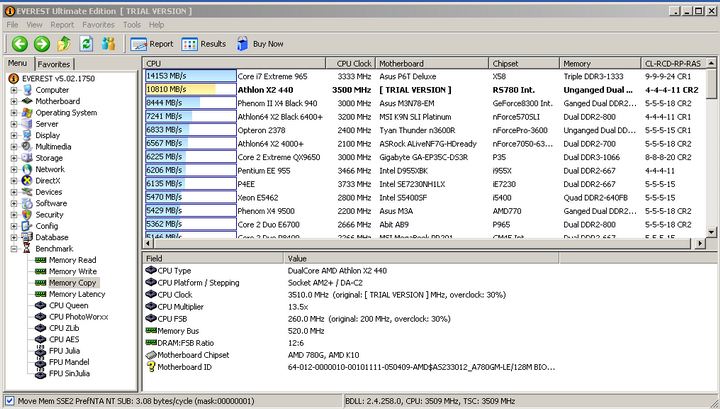Expand the Display tree node
The image size is (720, 409).
coord(14,135)
